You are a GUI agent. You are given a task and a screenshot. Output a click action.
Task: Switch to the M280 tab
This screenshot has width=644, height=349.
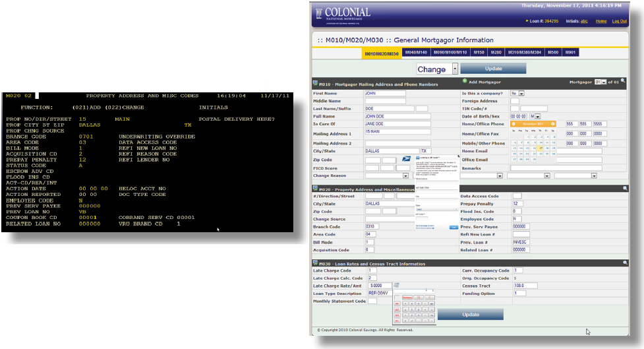click(x=496, y=52)
